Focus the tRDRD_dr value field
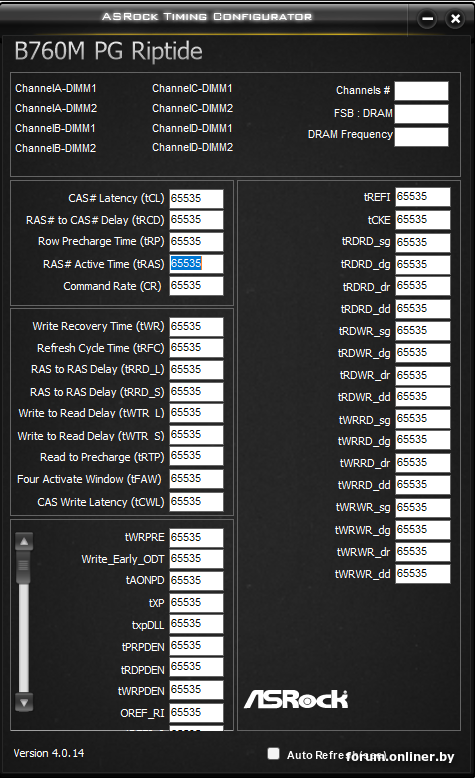The width and height of the screenshot is (475, 778). (x=422, y=286)
